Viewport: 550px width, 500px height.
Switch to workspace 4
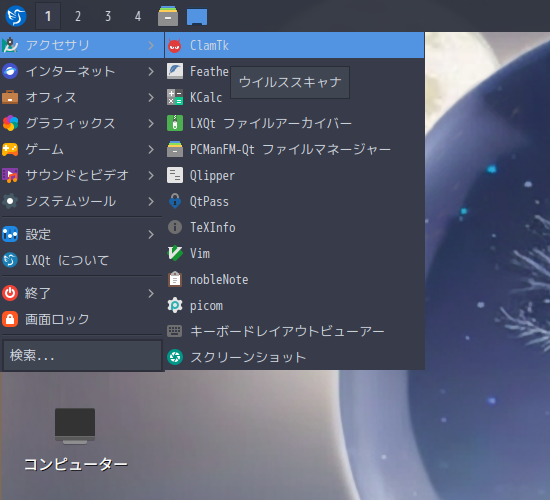(x=138, y=16)
